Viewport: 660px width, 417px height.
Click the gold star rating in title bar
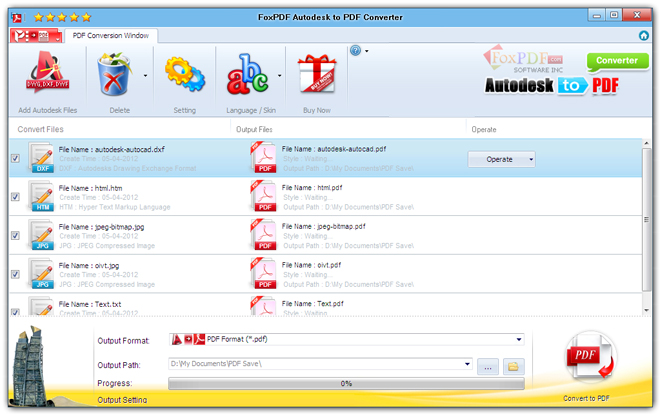point(63,17)
